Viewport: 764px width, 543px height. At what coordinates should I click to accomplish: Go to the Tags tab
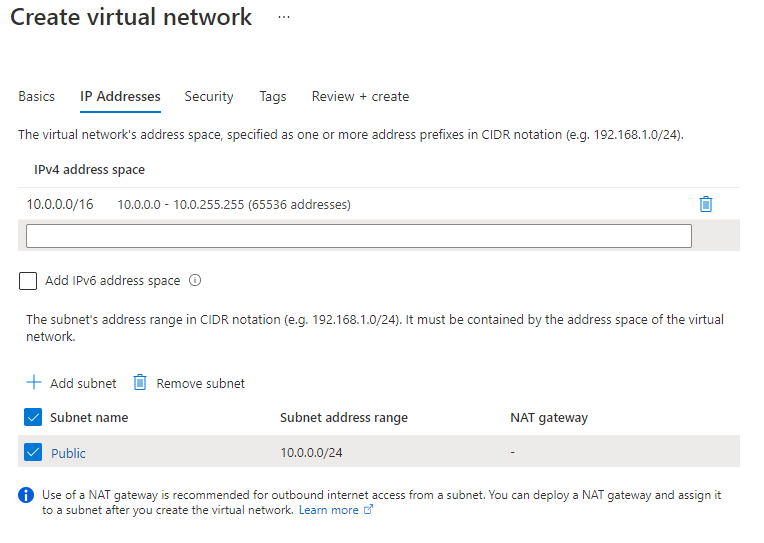[273, 97]
